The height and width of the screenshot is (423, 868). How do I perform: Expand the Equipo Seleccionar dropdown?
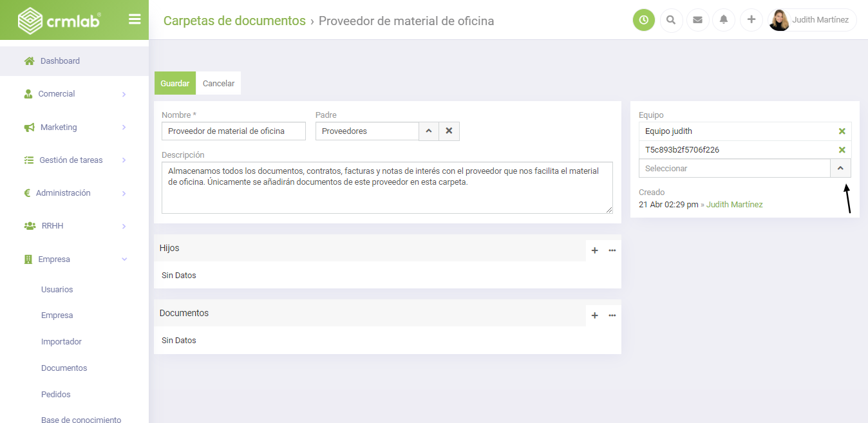[840, 169]
